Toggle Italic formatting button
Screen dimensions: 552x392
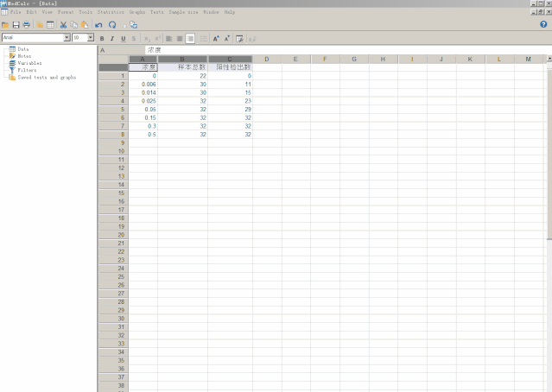pos(112,39)
